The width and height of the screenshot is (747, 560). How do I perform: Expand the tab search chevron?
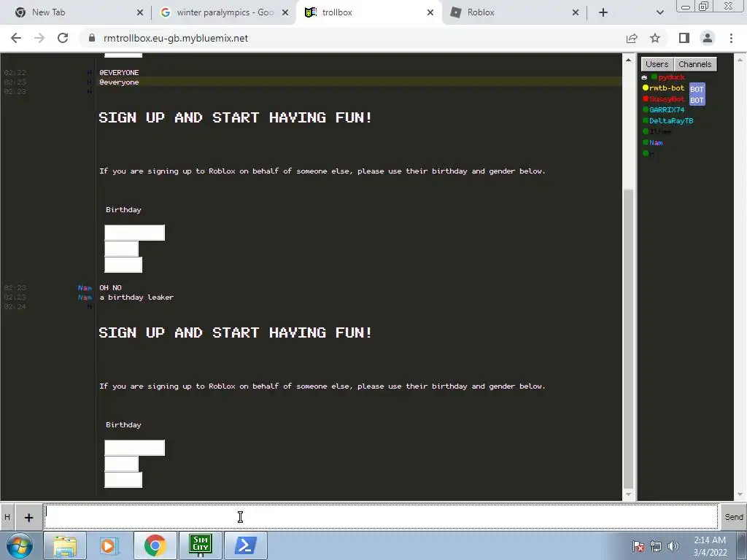coord(659,12)
